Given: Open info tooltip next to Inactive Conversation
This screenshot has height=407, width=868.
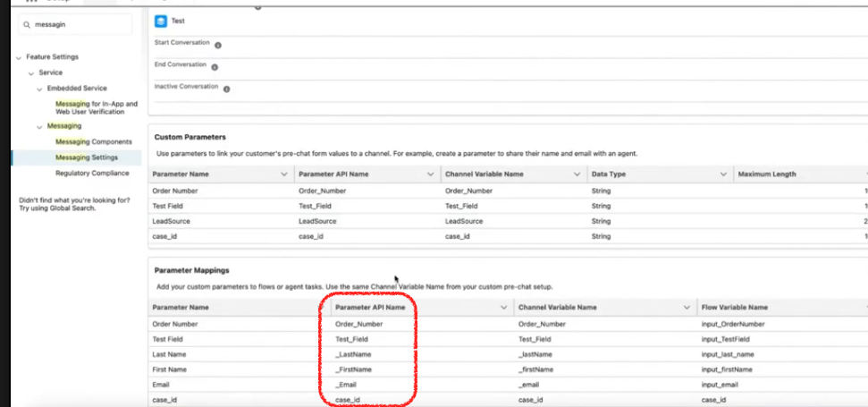Looking at the screenshot, I should [226, 89].
